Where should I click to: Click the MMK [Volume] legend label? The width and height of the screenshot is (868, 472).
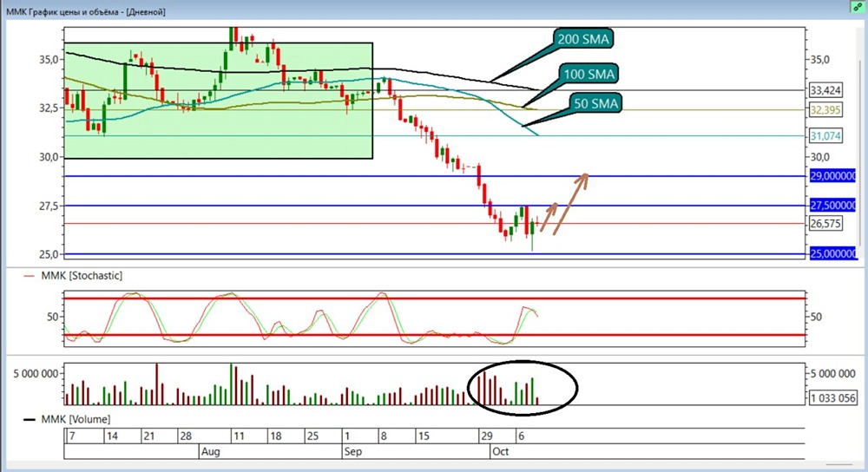click(76, 419)
